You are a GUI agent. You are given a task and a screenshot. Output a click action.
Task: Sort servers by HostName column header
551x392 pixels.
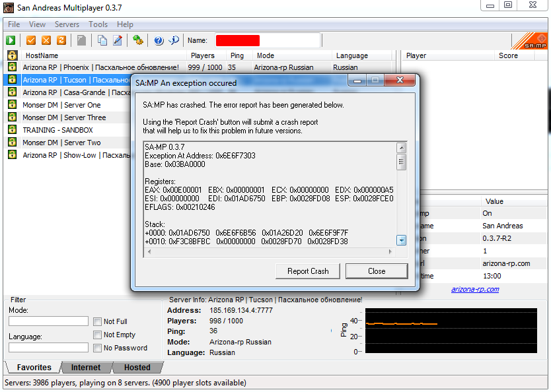[x=104, y=55]
